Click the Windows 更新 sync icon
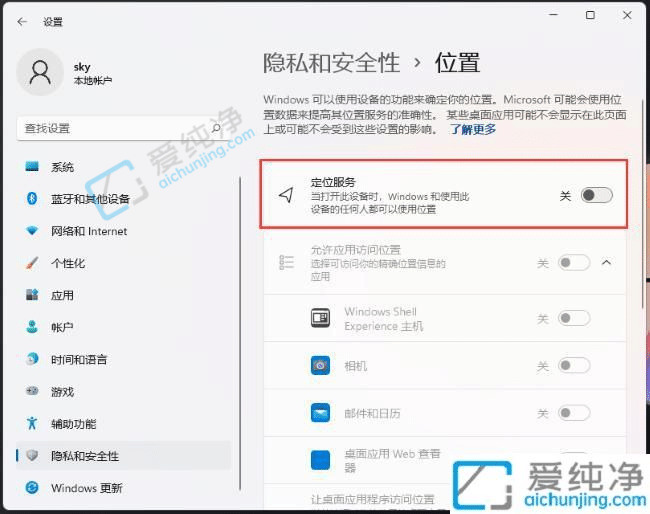The image size is (650, 514). (x=32, y=487)
